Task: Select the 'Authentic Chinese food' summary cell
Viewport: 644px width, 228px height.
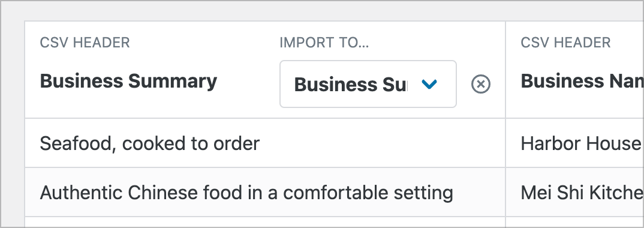Action: coord(265,192)
